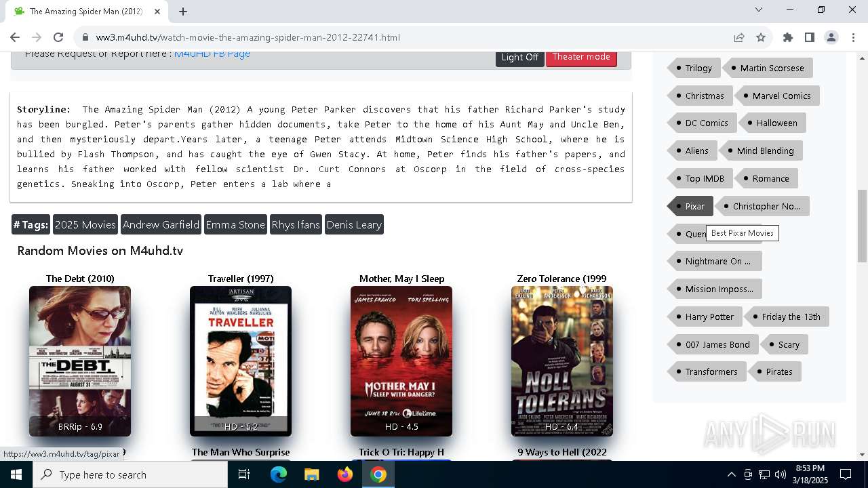The width and height of the screenshot is (868, 488).
Task: Select the Andrew Garfield tag
Action: point(161,224)
